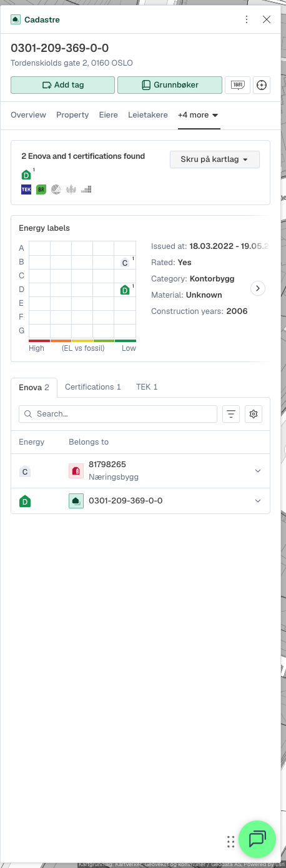Focus the Search input field

(x=118, y=414)
